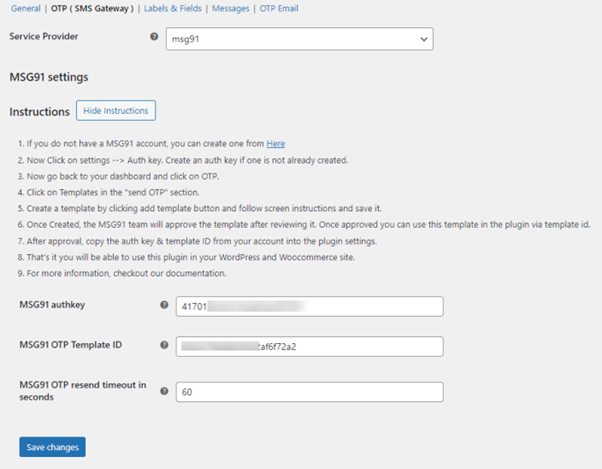Go to the Messages tab
The width and height of the screenshot is (602, 469).
[x=230, y=8]
